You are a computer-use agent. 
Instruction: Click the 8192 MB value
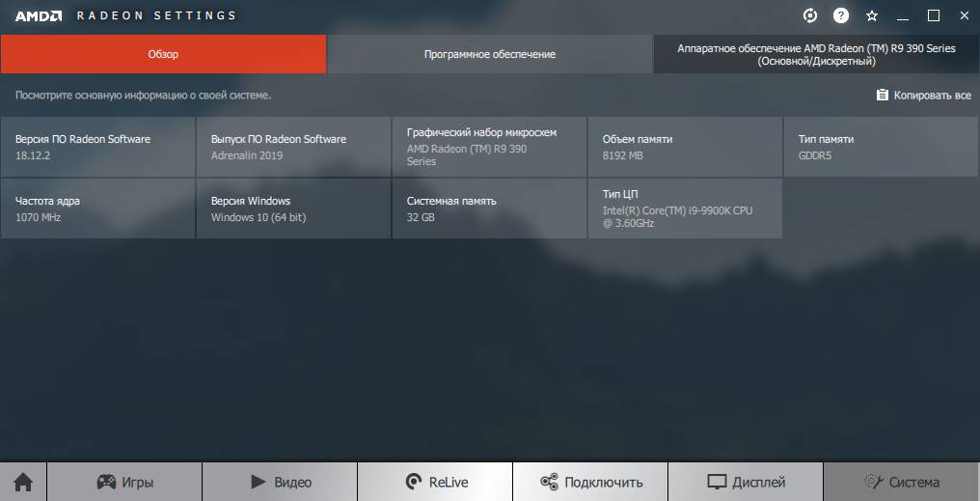[x=622, y=155]
